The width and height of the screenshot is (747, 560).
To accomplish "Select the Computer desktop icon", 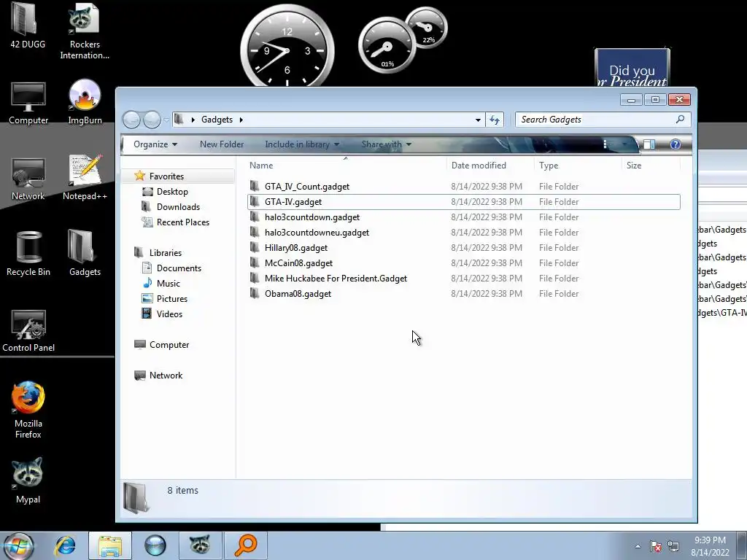I will (28, 104).
